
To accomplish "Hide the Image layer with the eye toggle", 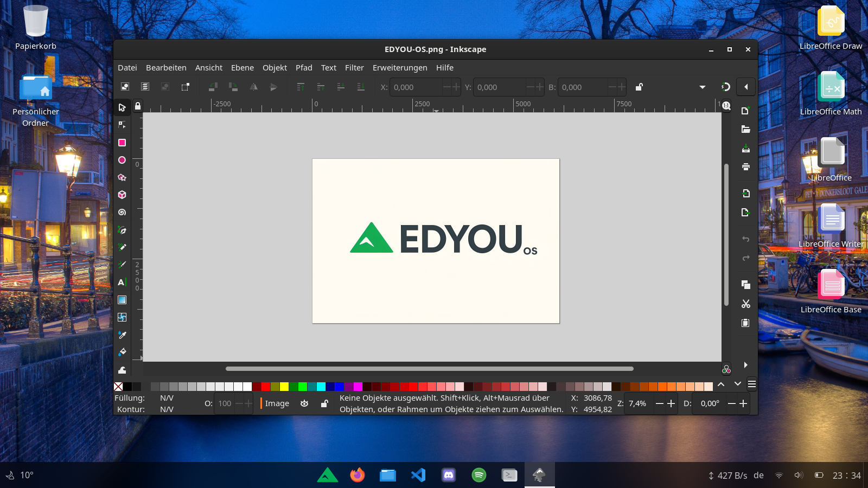I will 304,403.
